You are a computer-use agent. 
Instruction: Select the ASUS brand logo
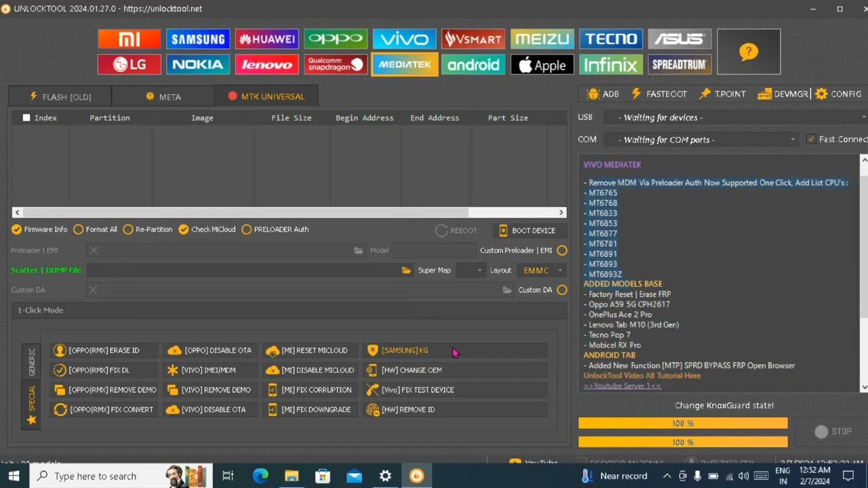[679, 39]
